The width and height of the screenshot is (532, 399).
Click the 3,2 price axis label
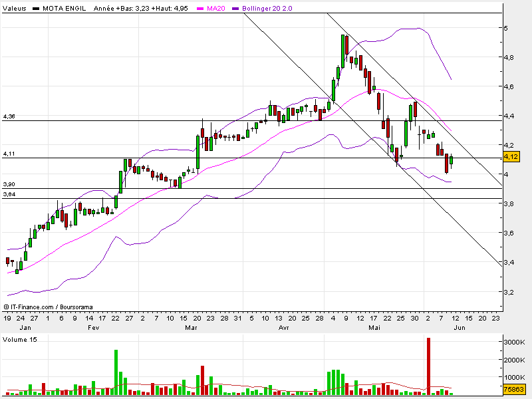click(509, 292)
